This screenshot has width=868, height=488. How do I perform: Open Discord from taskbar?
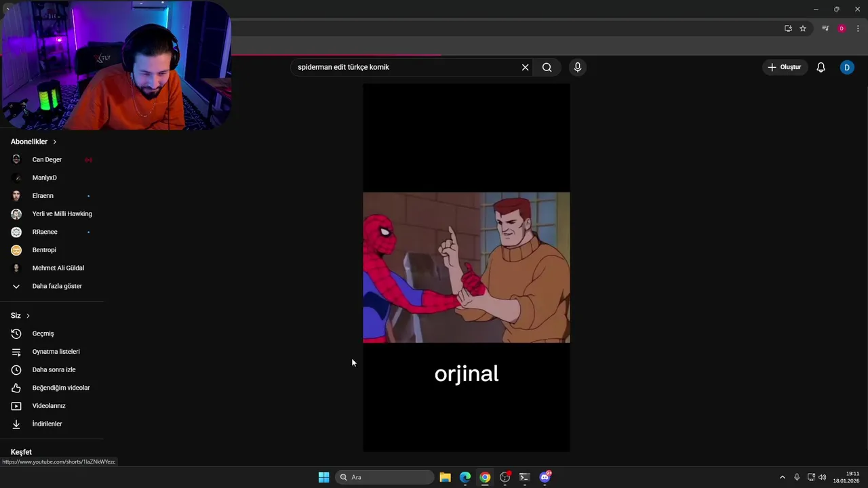[x=545, y=477]
